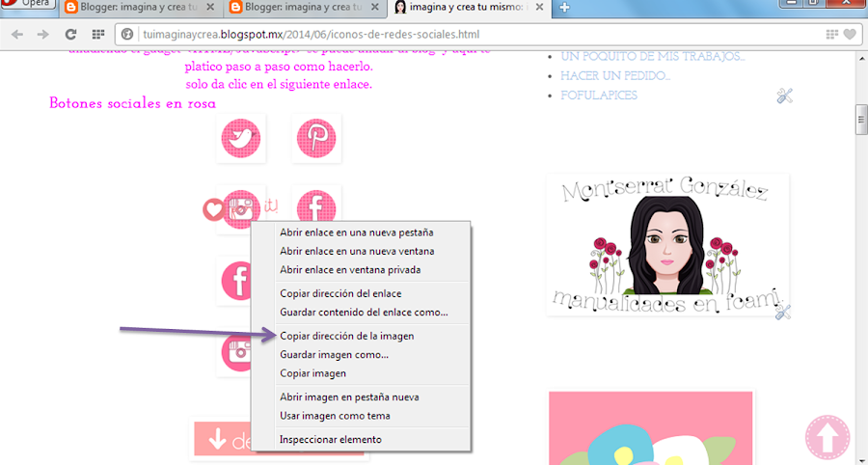Reload the page with the refresh icon
The width and height of the screenshot is (868, 465).
coord(70,35)
